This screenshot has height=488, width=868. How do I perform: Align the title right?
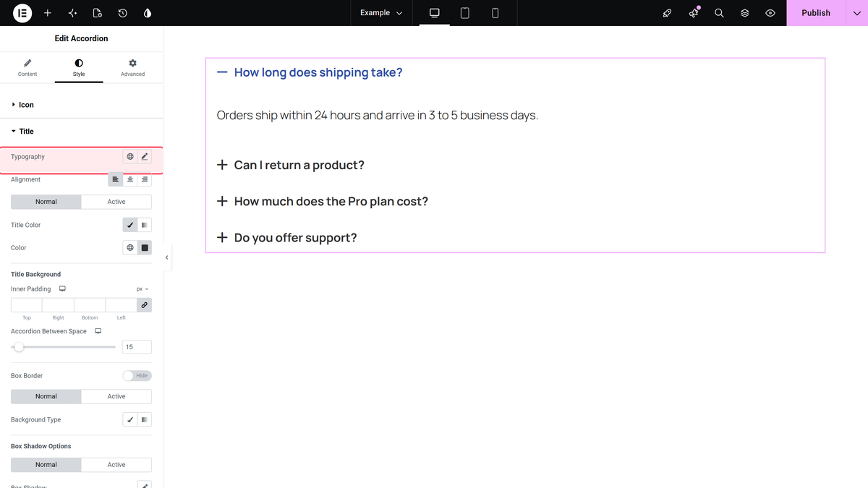click(x=145, y=179)
